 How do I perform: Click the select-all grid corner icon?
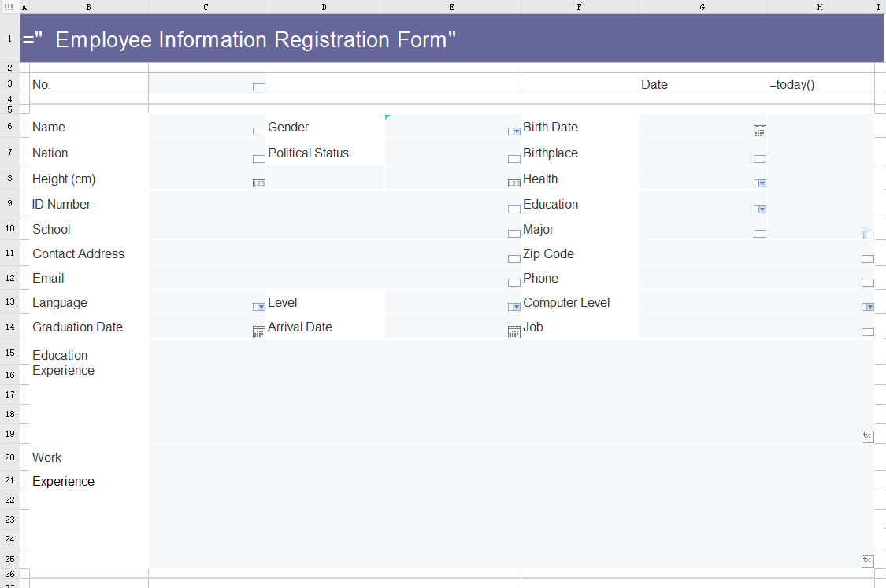pos(9,6)
